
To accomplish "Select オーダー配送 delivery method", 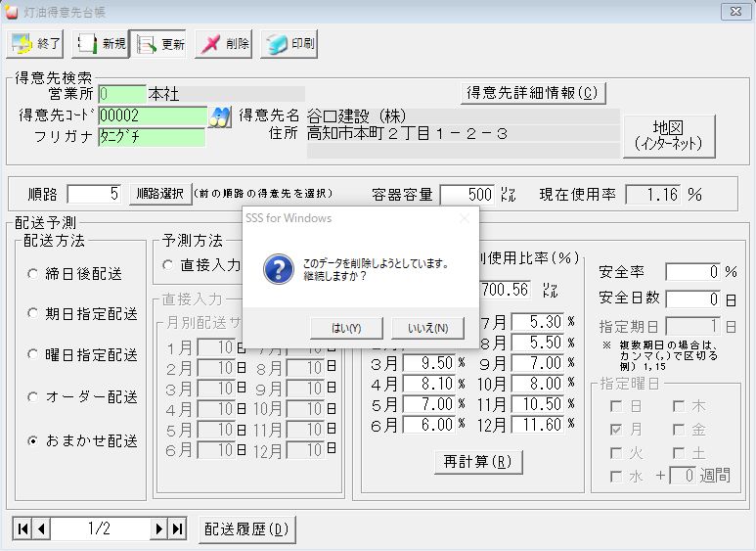I will point(33,397).
